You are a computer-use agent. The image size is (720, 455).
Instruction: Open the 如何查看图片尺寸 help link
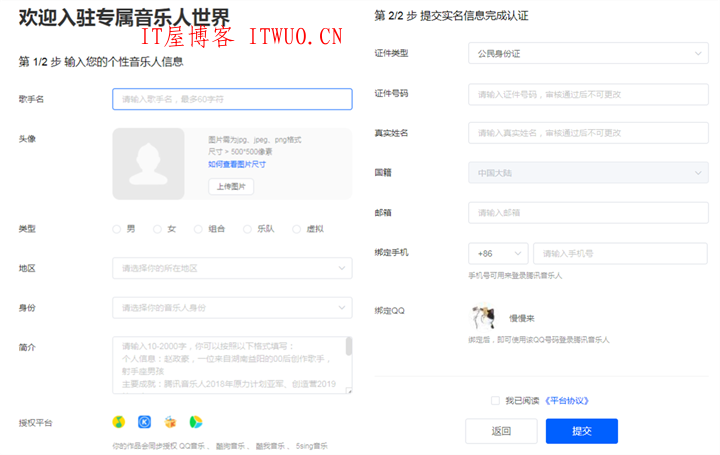237,164
